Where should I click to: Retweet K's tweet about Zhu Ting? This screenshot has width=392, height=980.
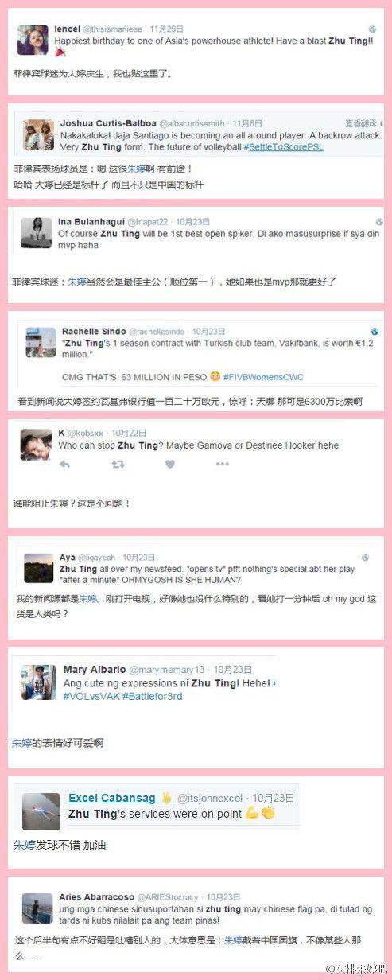tap(118, 464)
